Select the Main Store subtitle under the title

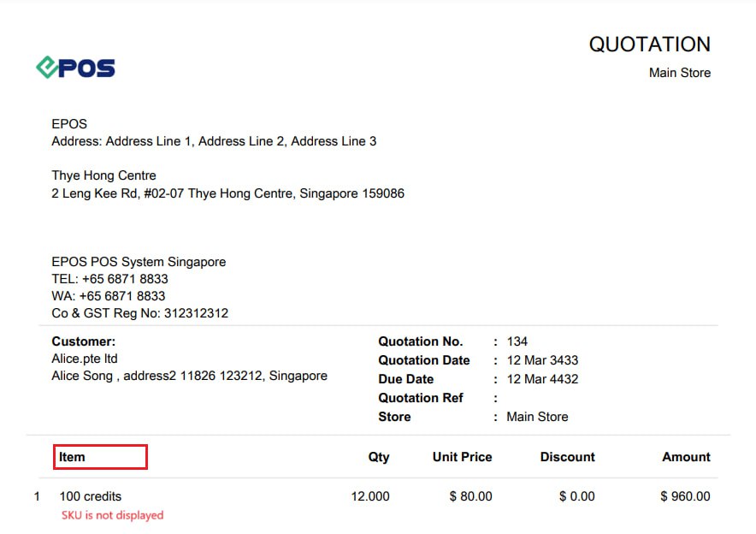click(x=679, y=73)
